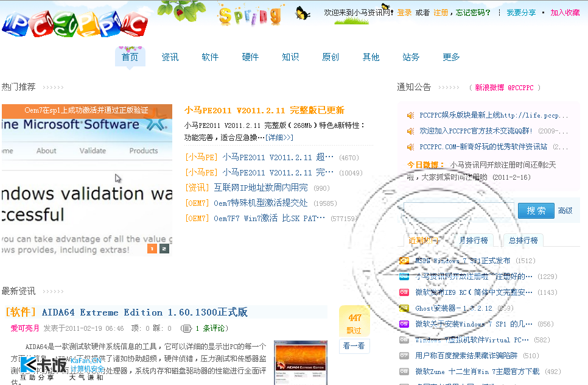Click the 登录 login link
This screenshot has width=588, height=385.
coord(404,13)
